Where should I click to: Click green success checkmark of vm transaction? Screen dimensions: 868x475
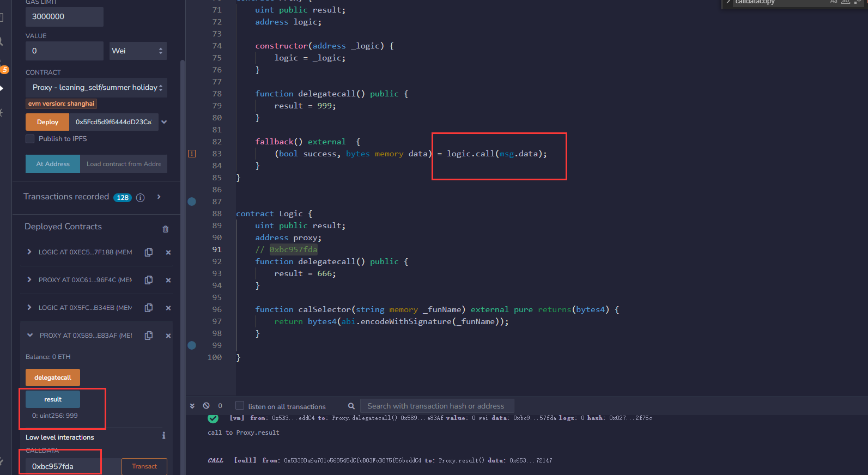click(x=213, y=418)
